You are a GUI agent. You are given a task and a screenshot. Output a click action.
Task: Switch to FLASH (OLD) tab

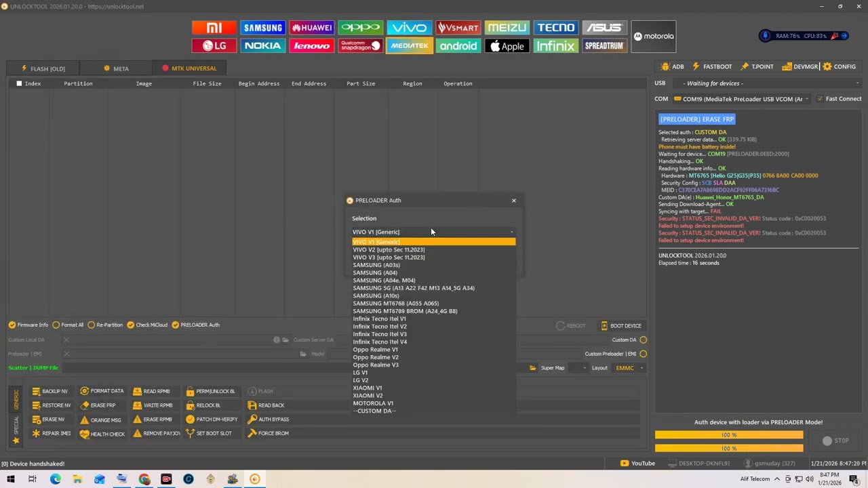pos(43,68)
